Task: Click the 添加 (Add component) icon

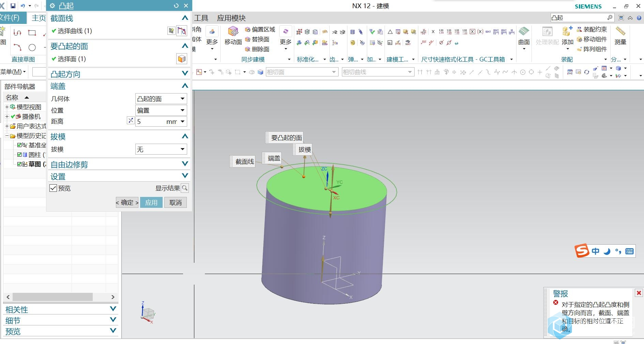Action: (x=567, y=31)
